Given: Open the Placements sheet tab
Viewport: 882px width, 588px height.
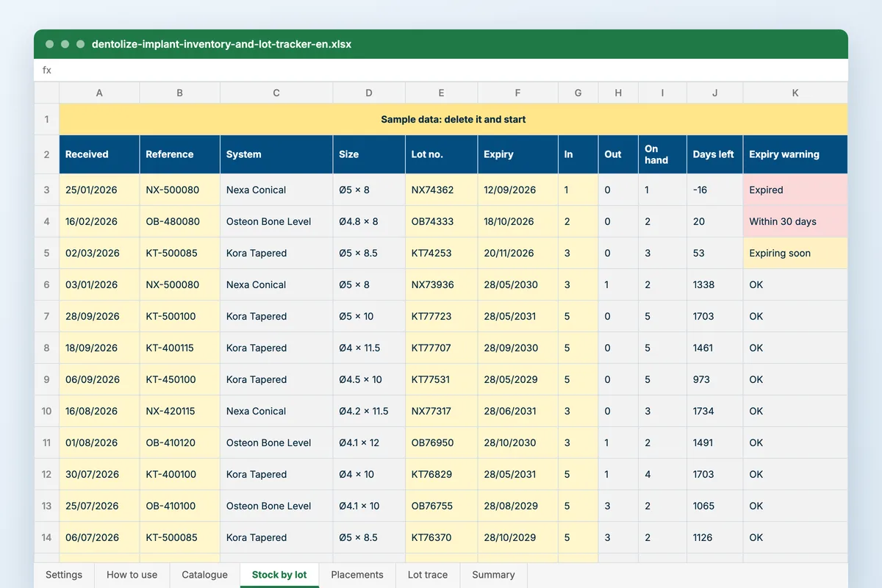Looking at the screenshot, I should pyautogui.click(x=357, y=575).
